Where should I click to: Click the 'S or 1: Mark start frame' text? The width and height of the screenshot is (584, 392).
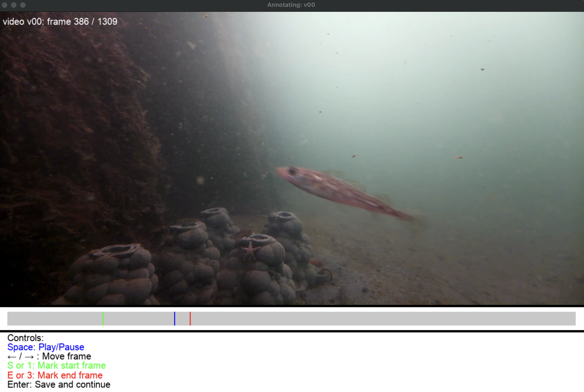56,365
